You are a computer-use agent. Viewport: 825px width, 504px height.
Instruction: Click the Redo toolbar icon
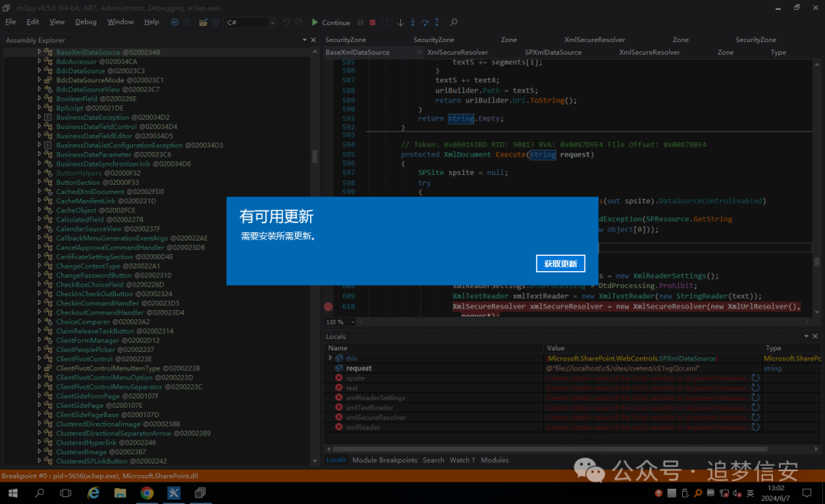point(299,22)
